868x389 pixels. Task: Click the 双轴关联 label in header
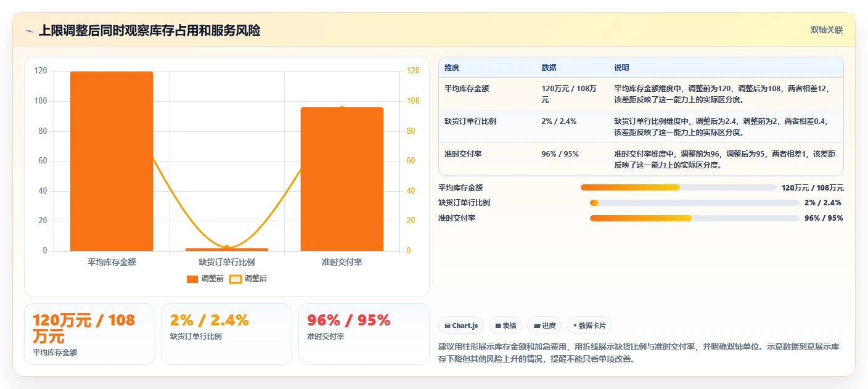826,30
